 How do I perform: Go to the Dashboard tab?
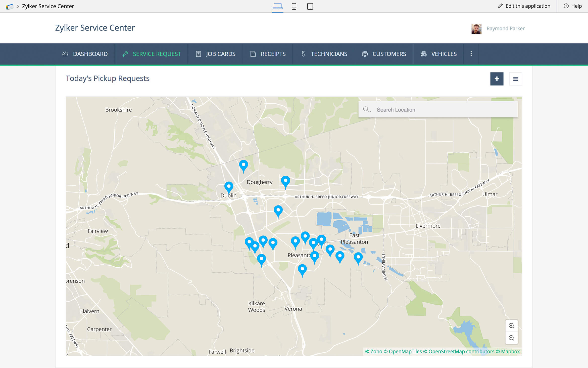(85, 54)
